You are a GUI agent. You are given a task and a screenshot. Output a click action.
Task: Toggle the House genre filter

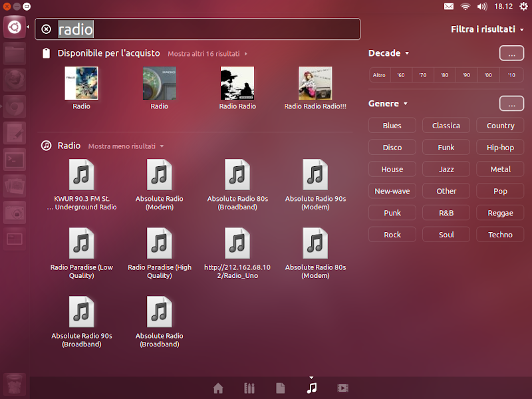(392, 169)
